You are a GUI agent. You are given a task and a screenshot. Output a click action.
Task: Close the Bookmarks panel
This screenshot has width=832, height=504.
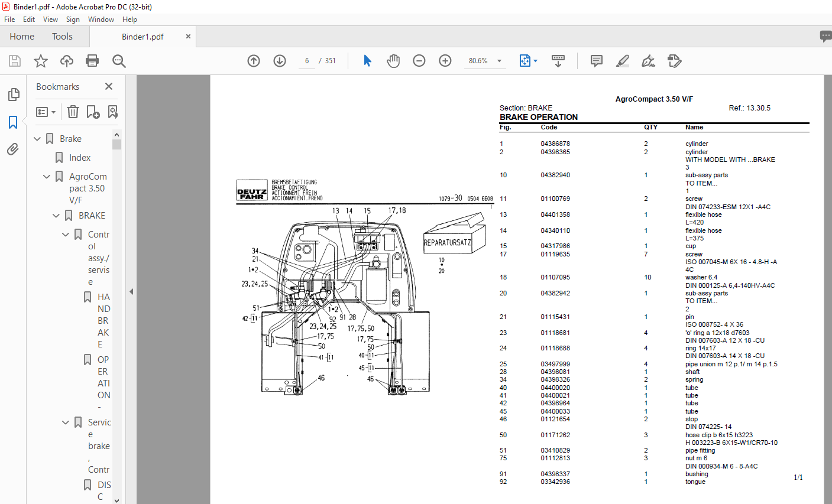109,86
